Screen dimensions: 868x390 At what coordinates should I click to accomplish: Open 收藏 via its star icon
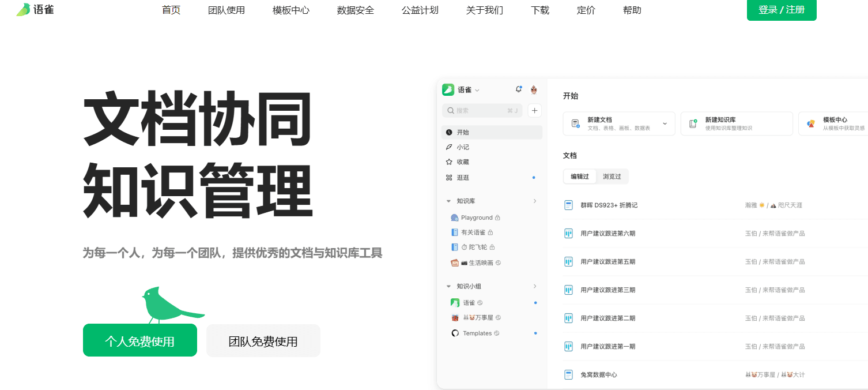click(x=449, y=162)
